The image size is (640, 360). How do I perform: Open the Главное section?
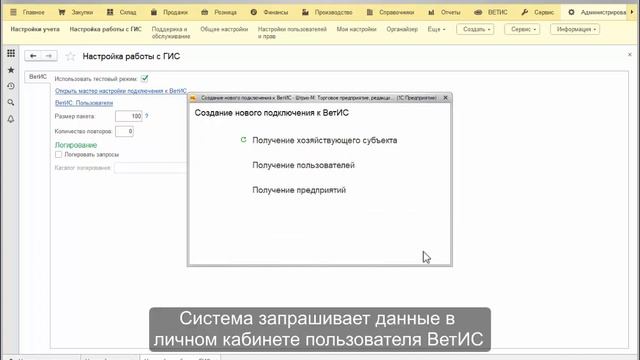[33, 13]
